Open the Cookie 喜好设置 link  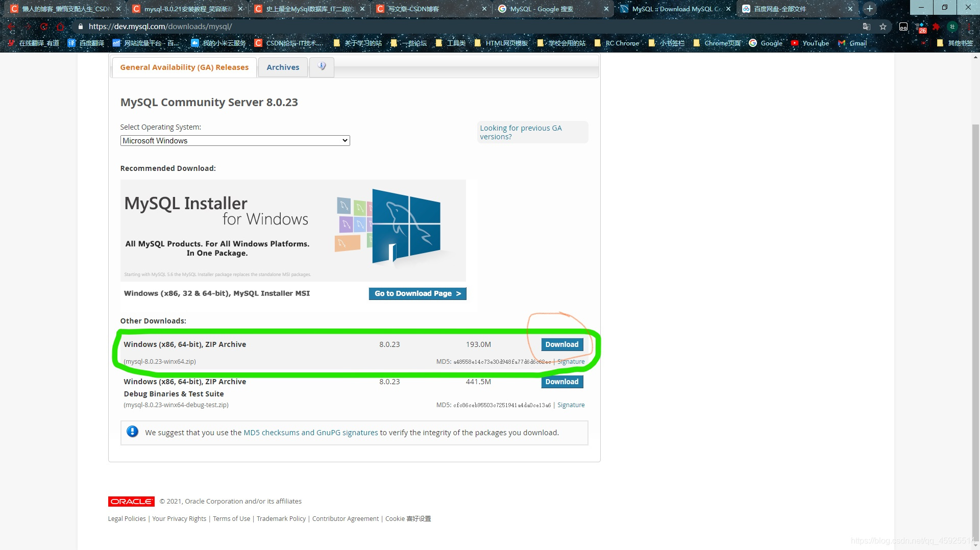(408, 518)
